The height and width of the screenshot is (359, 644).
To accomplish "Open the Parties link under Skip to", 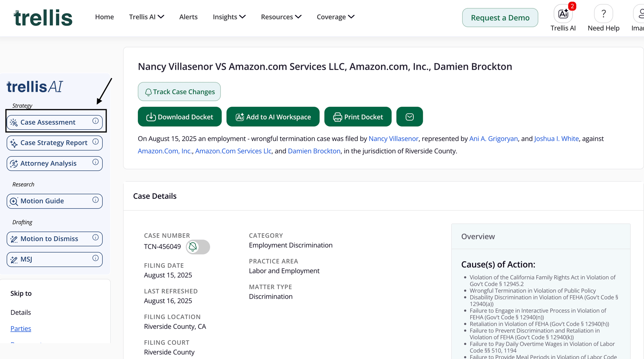I will coord(21,328).
